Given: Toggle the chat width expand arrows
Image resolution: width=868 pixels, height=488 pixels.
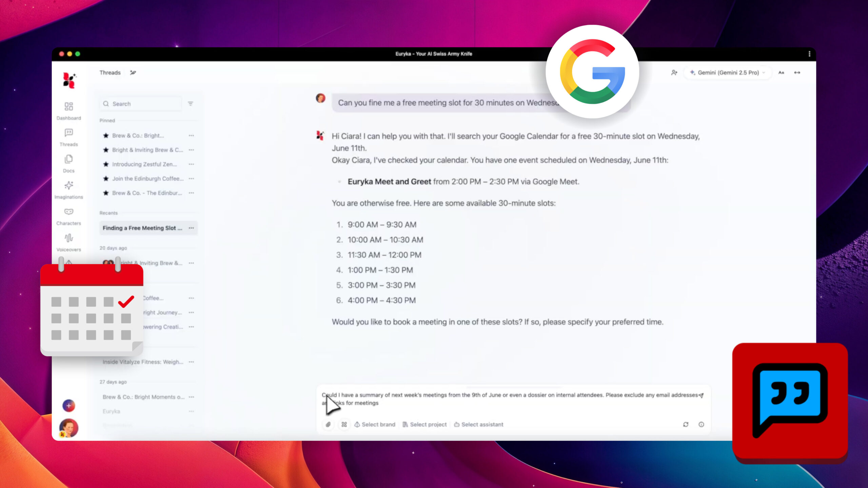Looking at the screenshot, I should 797,73.
